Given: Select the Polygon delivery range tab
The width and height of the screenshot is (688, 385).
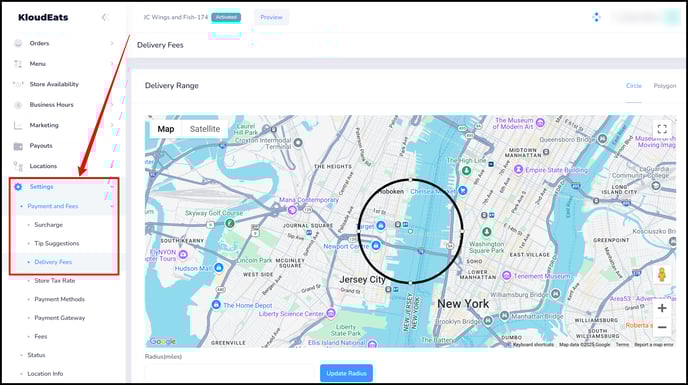Looking at the screenshot, I should coord(665,86).
